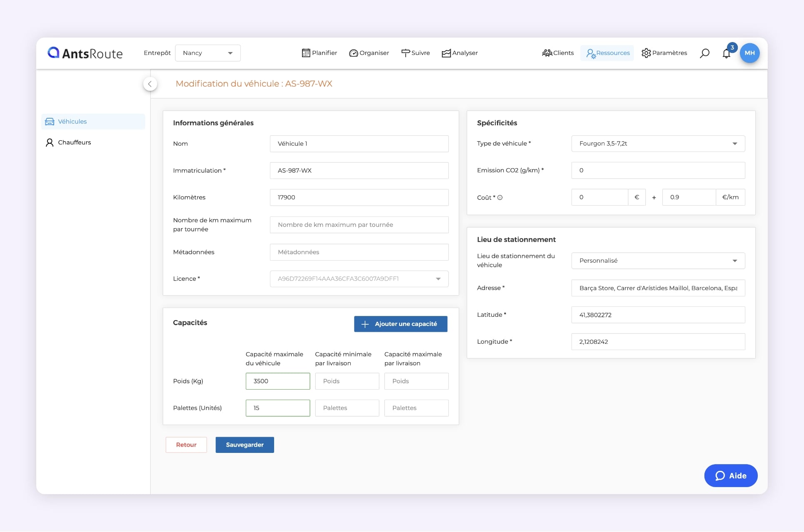
Task: Open the search magnifier icon
Action: pyautogui.click(x=704, y=53)
